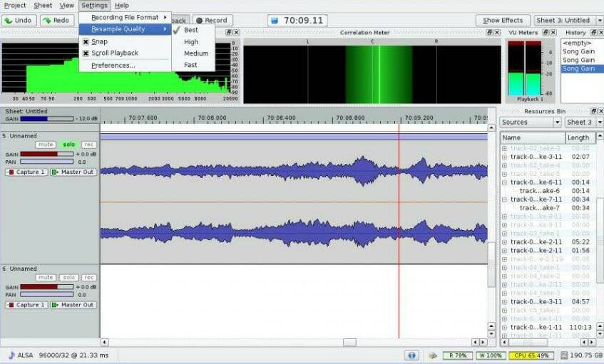Disable solo on track 5

click(68, 145)
